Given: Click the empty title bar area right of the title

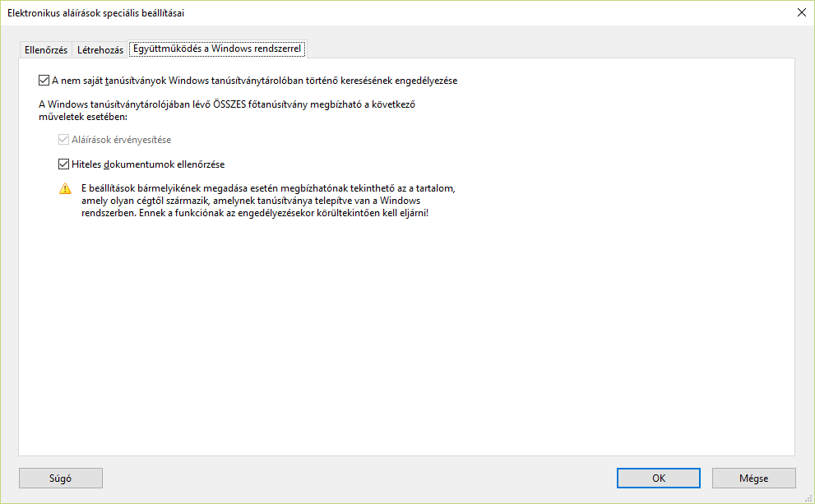Looking at the screenshot, I should (x=493, y=12).
